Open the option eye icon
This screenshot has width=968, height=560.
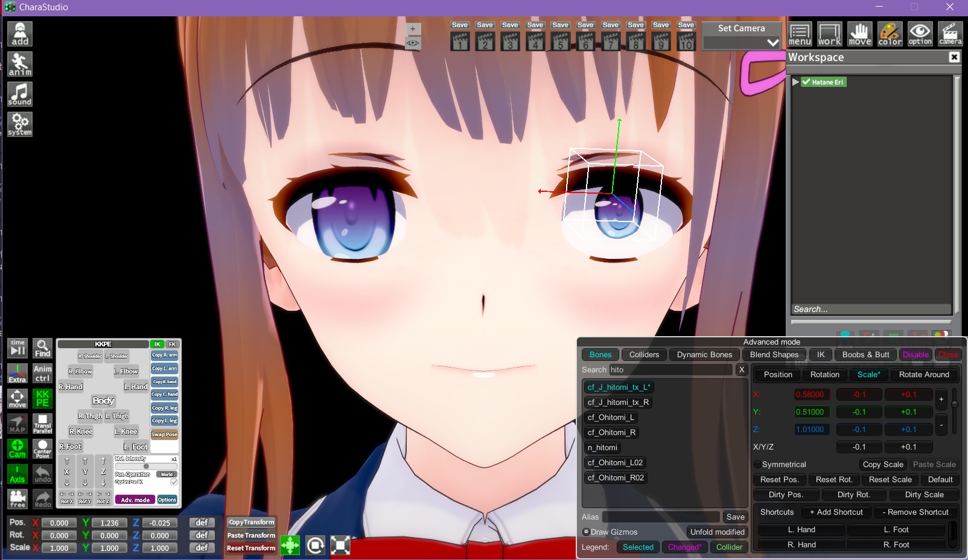pyautogui.click(x=920, y=34)
